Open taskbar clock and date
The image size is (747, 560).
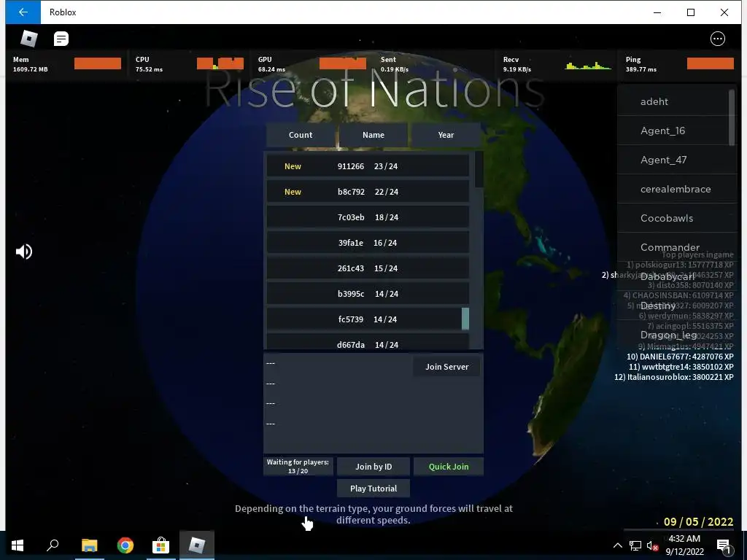click(x=684, y=545)
